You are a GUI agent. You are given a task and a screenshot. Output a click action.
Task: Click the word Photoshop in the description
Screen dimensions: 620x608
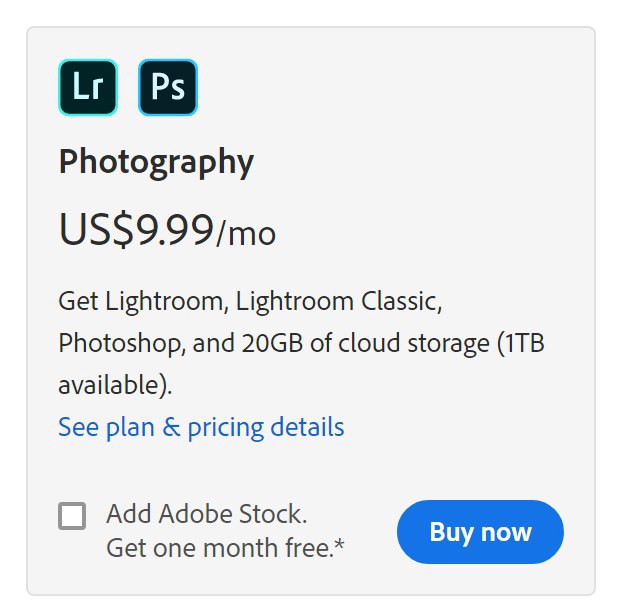pyautogui.click(x=122, y=343)
